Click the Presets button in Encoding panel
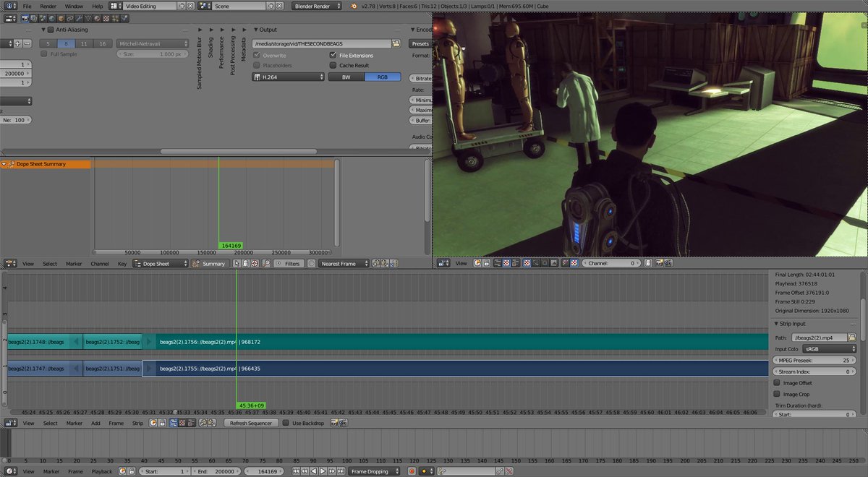The width and height of the screenshot is (868, 477). pos(420,43)
